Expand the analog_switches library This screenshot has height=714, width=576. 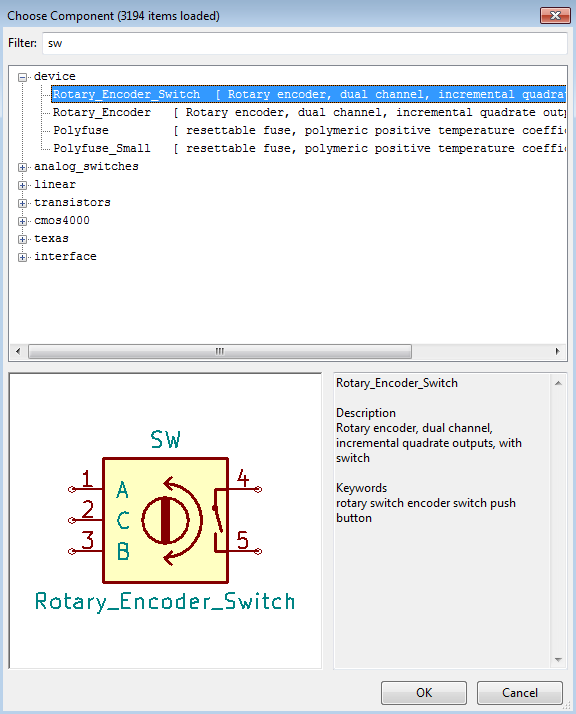click(22, 167)
